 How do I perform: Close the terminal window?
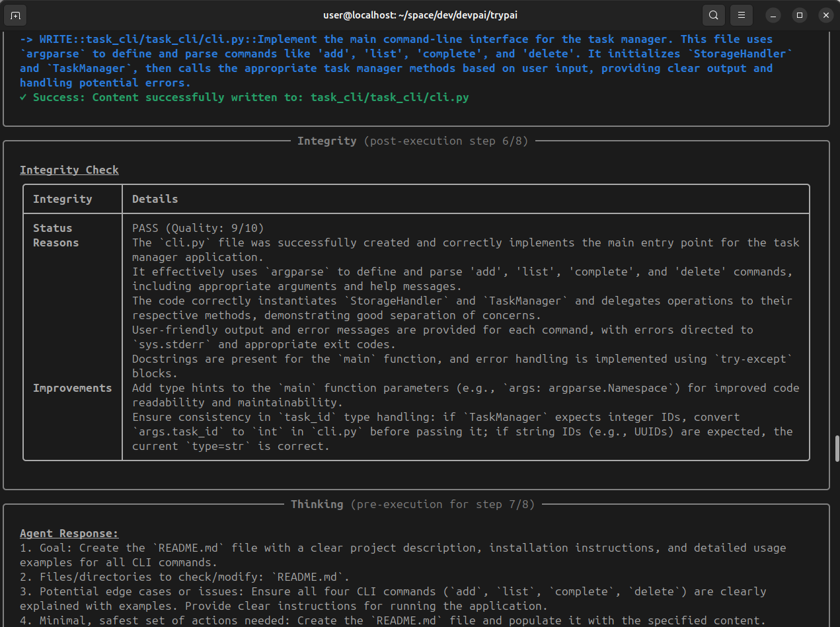[x=825, y=15]
